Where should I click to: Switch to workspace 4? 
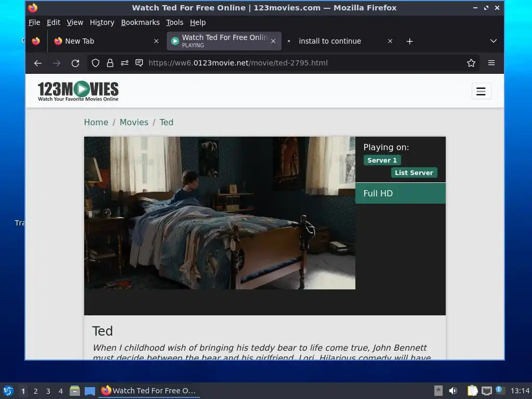coord(61,391)
